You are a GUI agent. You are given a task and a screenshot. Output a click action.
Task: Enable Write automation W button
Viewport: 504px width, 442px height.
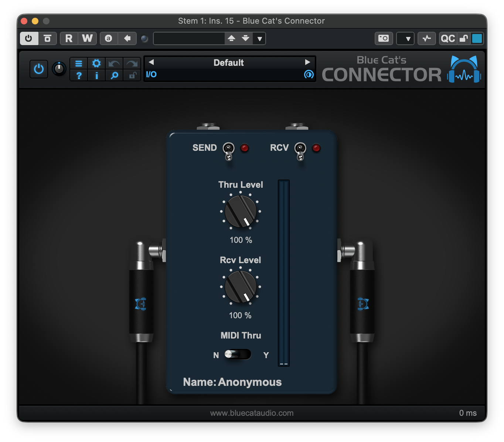pos(88,38)
